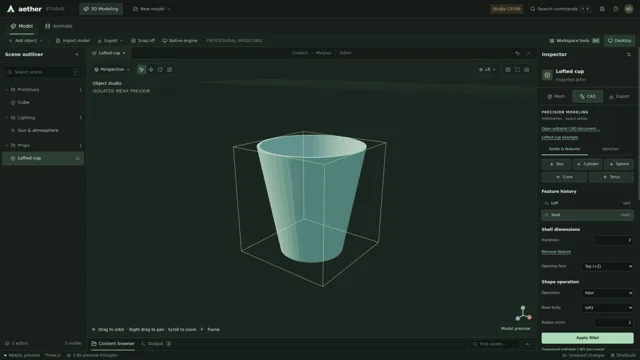Click the Radius (mm) input field
Image resolution: width=640 pixels, height=360 pixels.
click(x=613, y=323)
